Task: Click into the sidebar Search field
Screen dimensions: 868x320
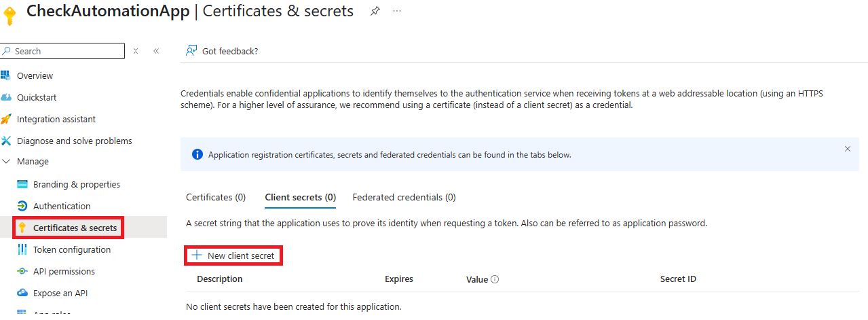Action: [62, 51]
